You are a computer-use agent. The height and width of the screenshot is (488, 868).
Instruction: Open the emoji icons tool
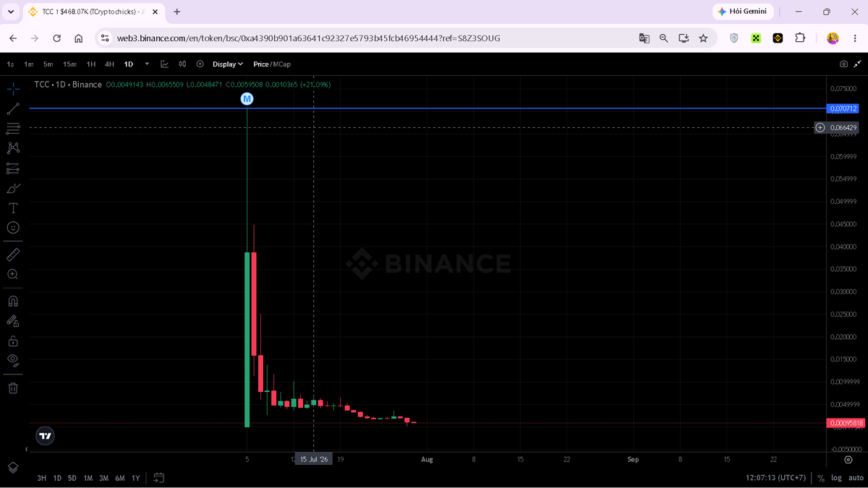[13, 228]
